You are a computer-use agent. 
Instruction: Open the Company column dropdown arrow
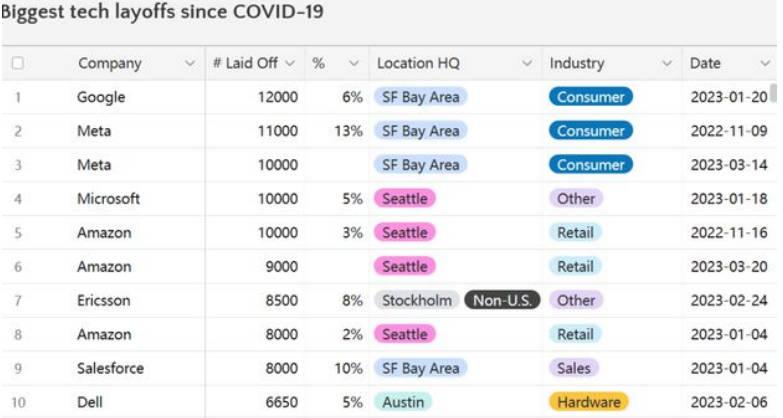tap(190, 63)
